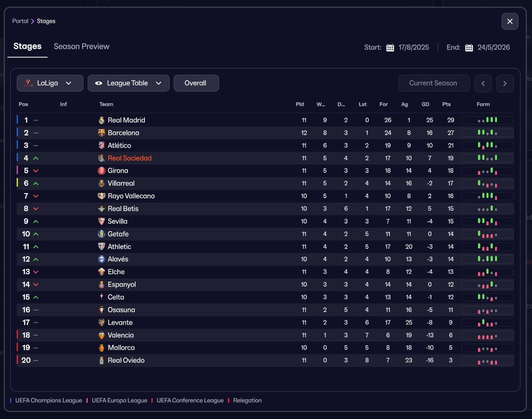This screenshot has height=419, width=532.
Task: Click the Girona club crest icon
Action: 102,171
